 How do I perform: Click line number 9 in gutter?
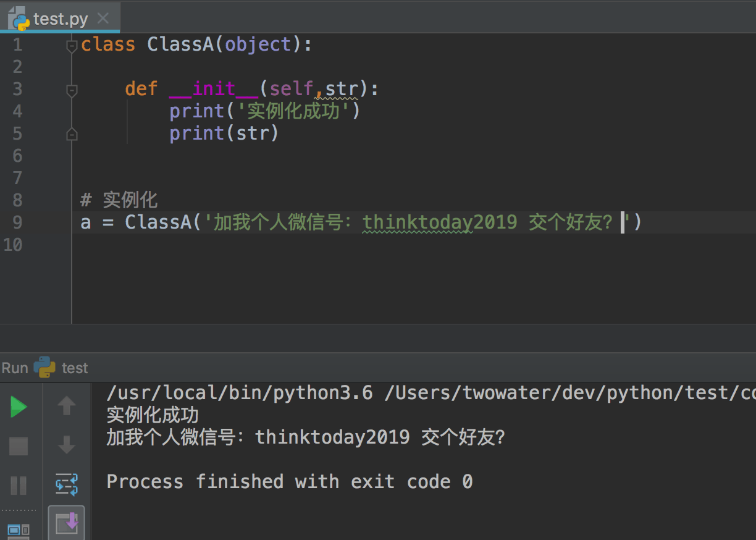point(17,222)
